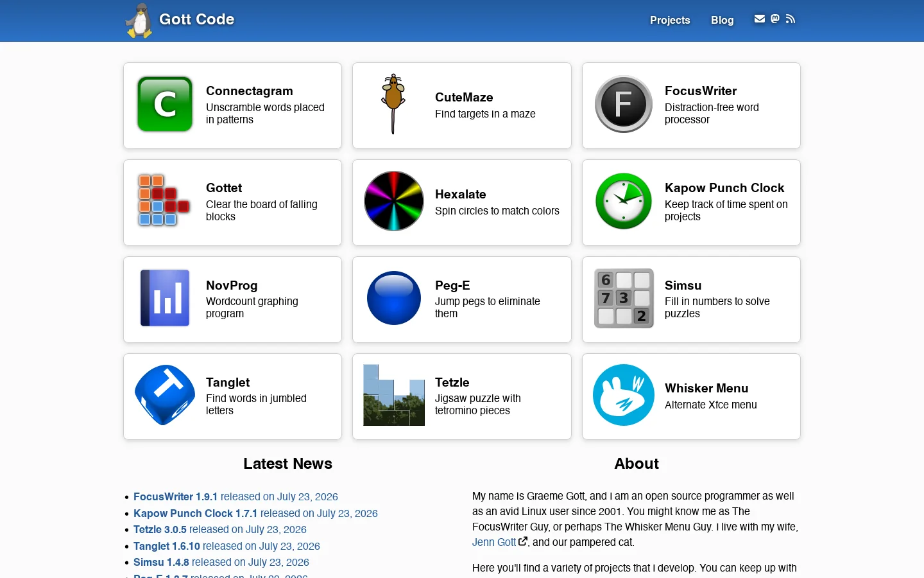Click the Gott Code penguin logo

(x=139, y=21)
